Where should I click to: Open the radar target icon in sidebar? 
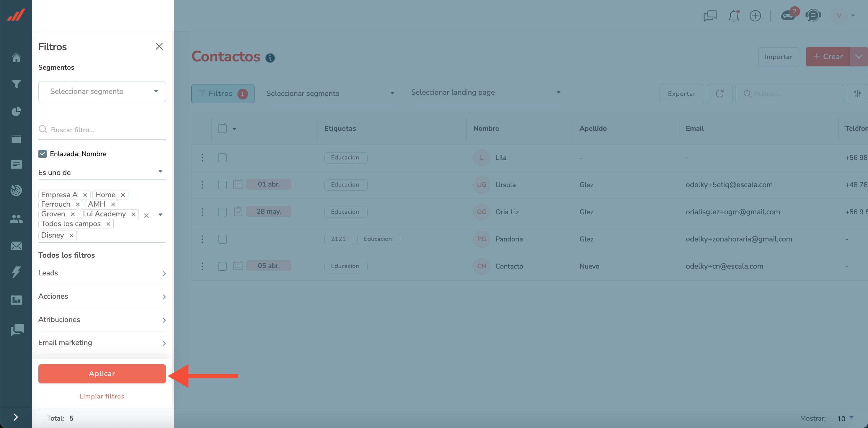[16, 190]
